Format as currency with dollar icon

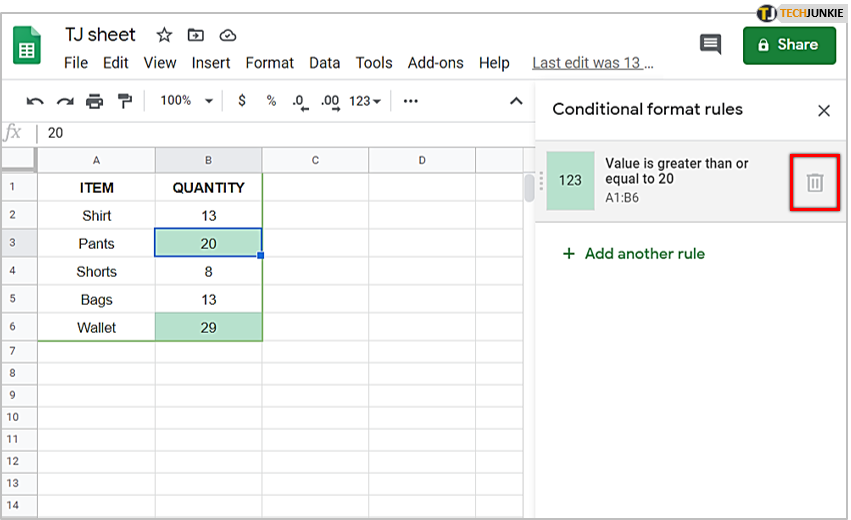click(242, 100)
